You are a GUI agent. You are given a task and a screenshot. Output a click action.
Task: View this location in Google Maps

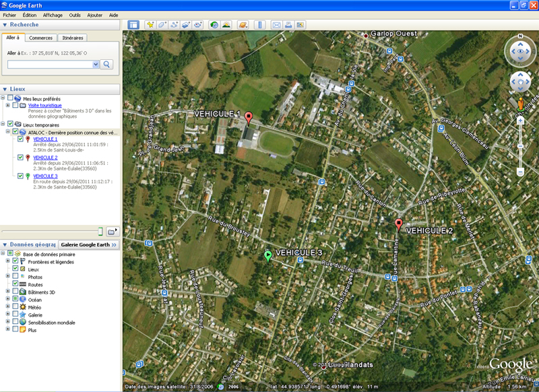click(x=300, y=25)
